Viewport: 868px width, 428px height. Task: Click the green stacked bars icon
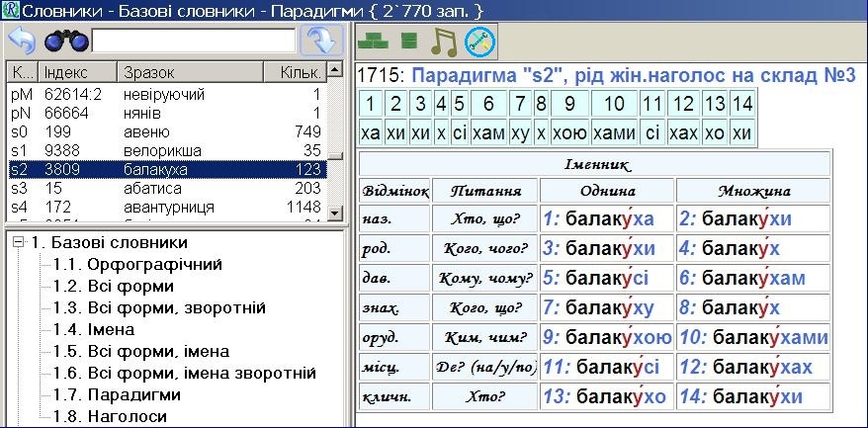(x=409, y=41)
